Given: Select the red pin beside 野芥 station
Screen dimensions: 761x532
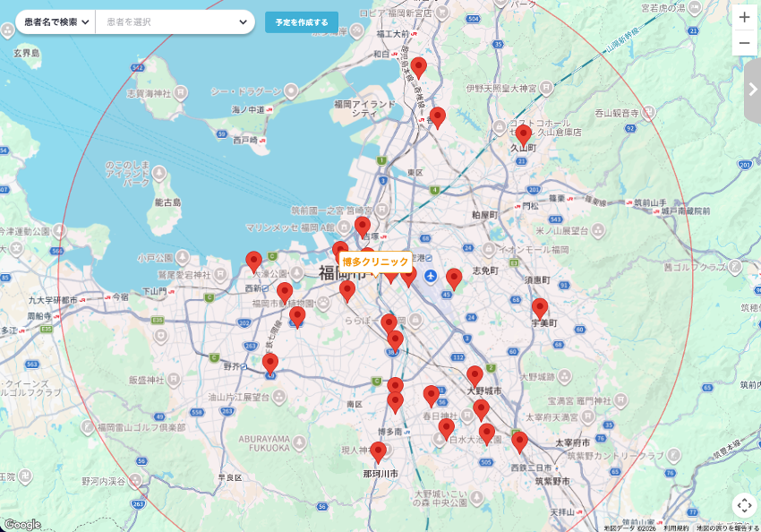Looking at the screenshot, I should pos(270,365).
